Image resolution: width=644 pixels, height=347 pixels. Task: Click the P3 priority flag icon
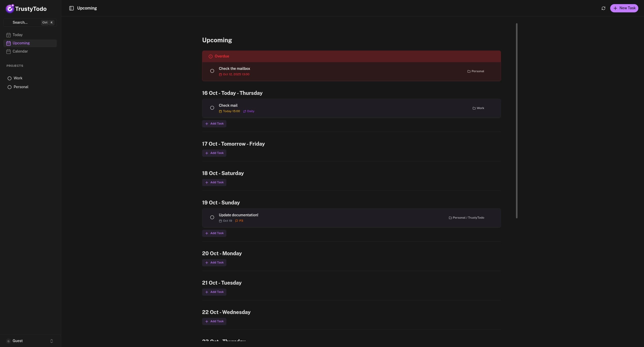[x=237, y=221]
